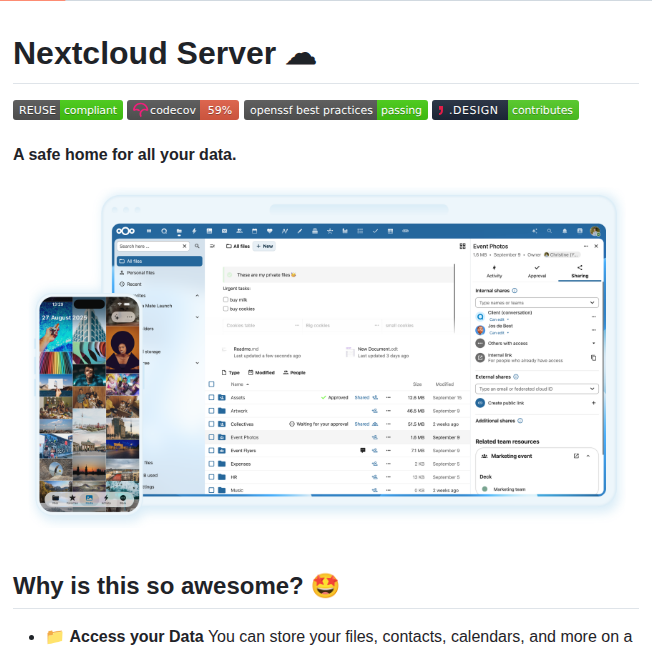This screenshot has width=652, height=652.
Task: Click the mail app icon in screenshot top bar
Action: click(x=225, y=231)
